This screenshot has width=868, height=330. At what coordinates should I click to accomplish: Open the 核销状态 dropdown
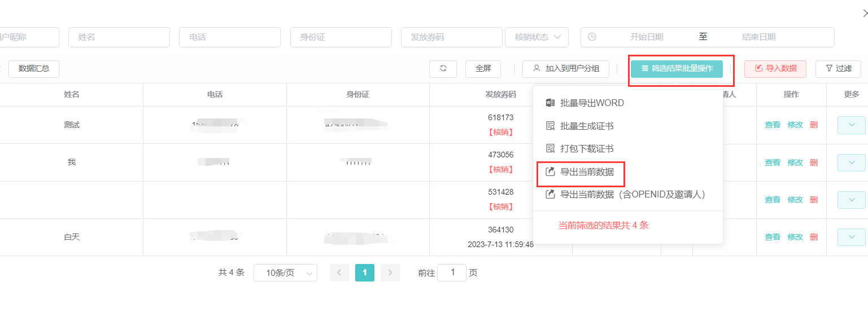coord(536,37)
